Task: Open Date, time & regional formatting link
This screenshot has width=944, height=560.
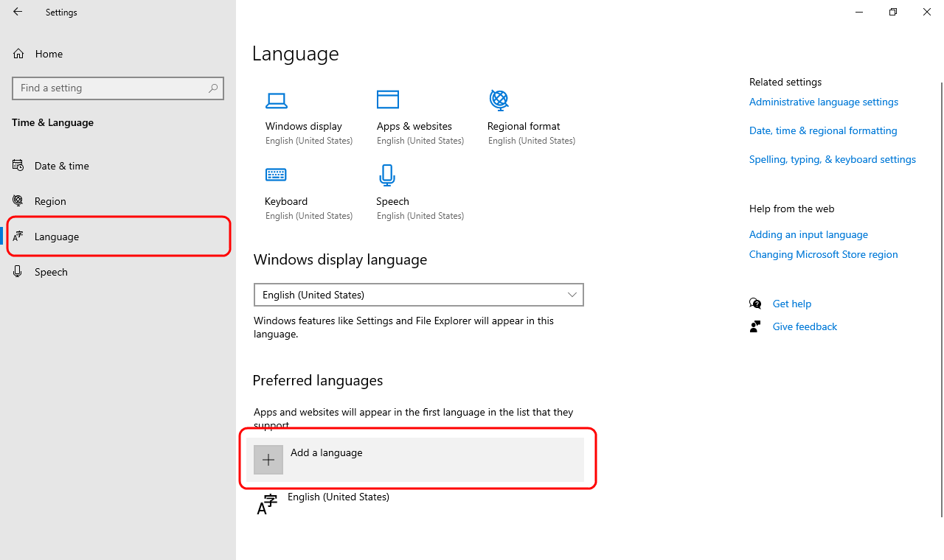Action: [x=823, y=130]
